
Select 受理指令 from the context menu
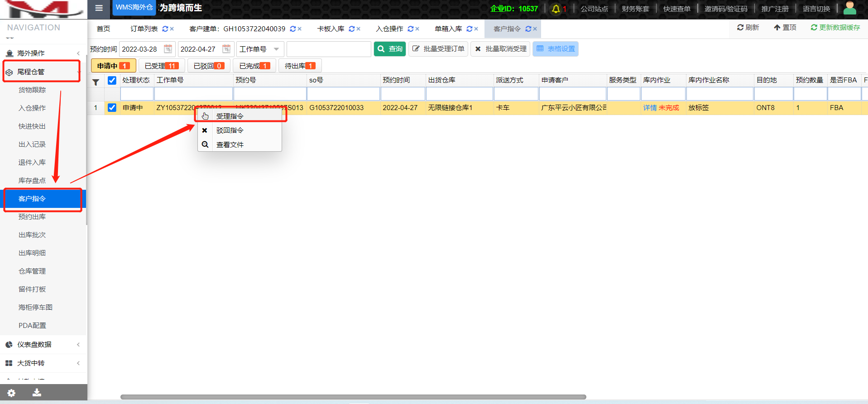coord(230,116)
